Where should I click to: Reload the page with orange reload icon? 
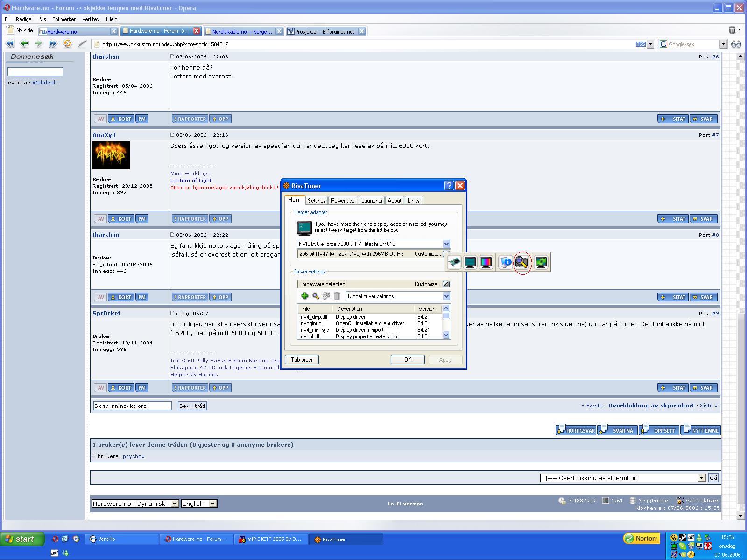[68, 44]
